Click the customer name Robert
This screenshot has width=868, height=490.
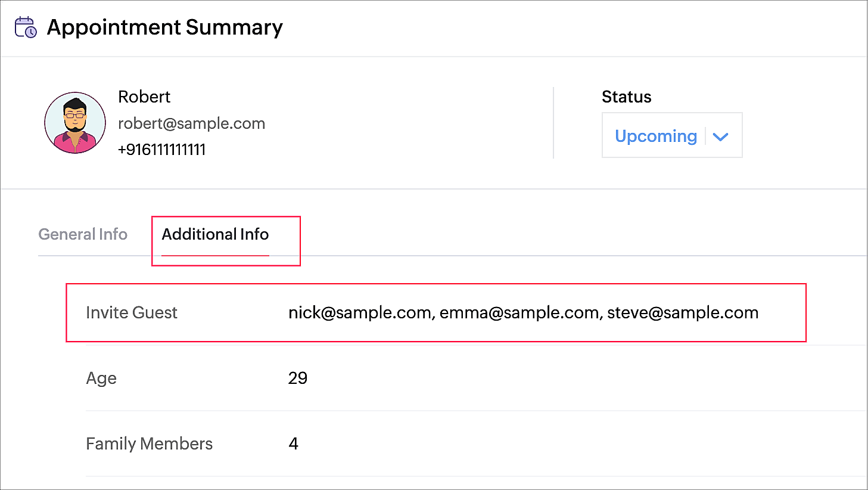point(144,97)
